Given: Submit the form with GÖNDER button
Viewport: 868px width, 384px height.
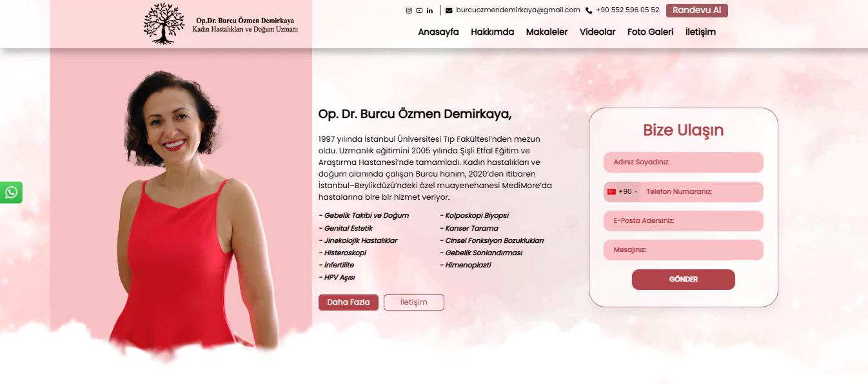Looking at the screenshot, I should click(x=684, y=280).
